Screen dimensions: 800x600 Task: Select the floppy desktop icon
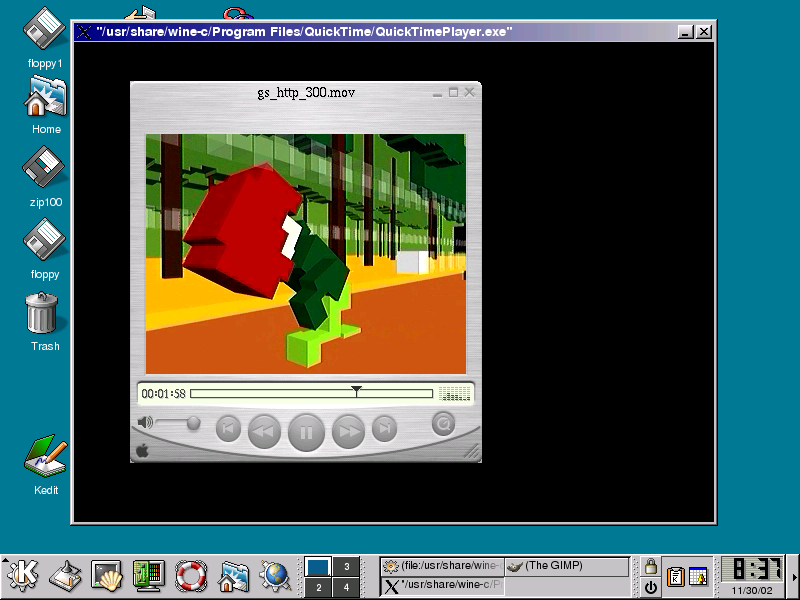click(45, 249)
